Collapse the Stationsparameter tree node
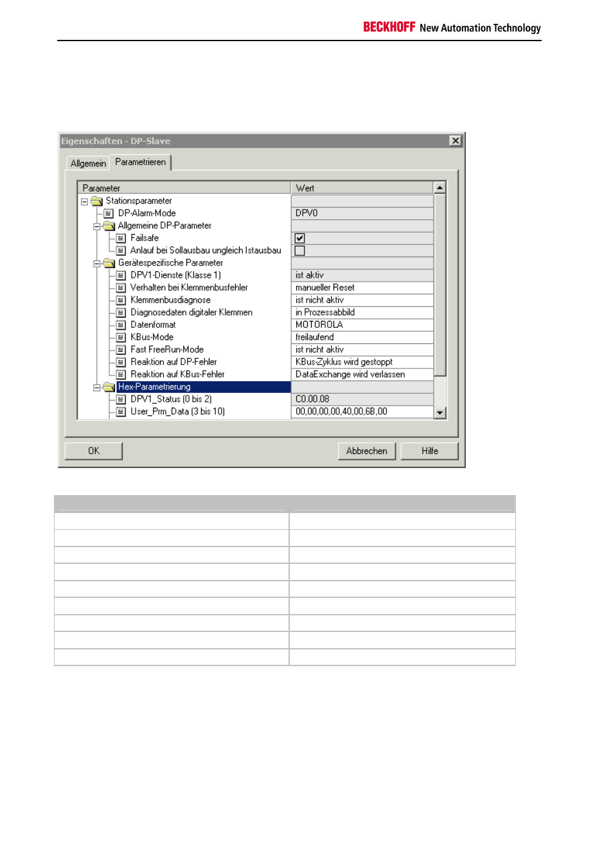 (x=84, y=201)
